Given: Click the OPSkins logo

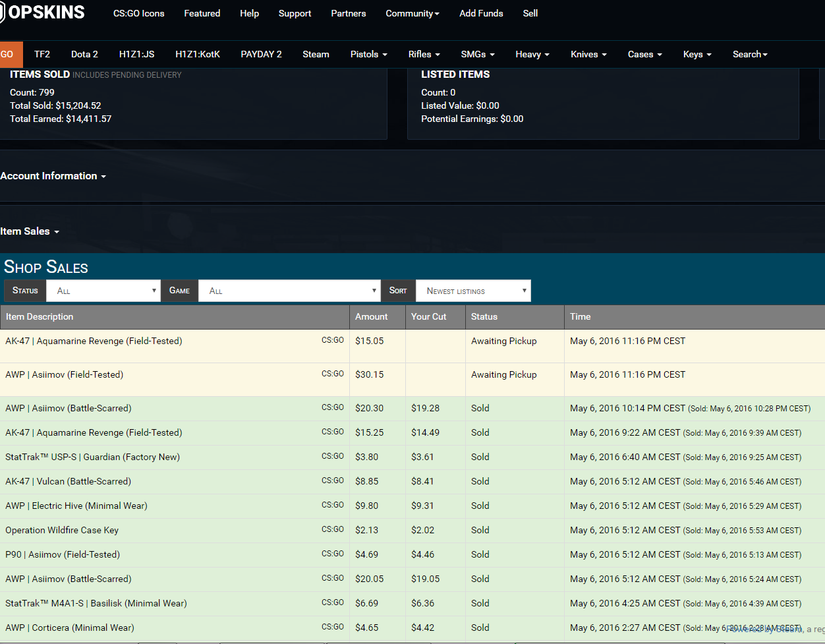Looking at the screenshot, I should [42, 13].
